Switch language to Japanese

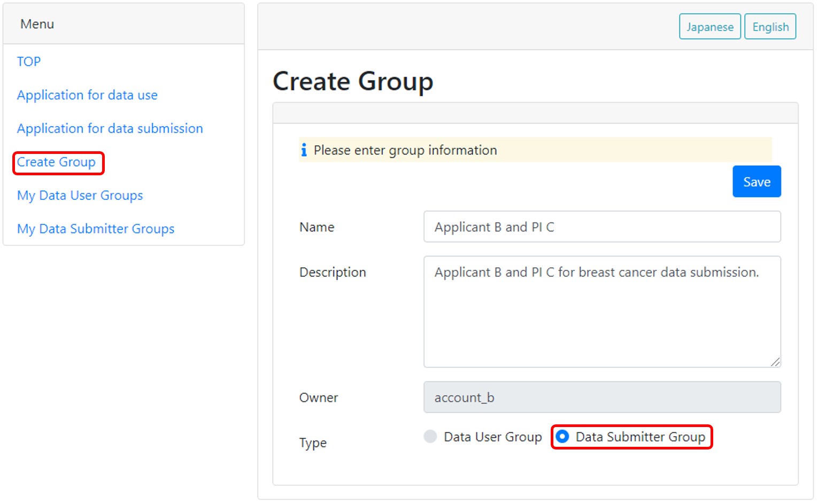tap(709, 27)
